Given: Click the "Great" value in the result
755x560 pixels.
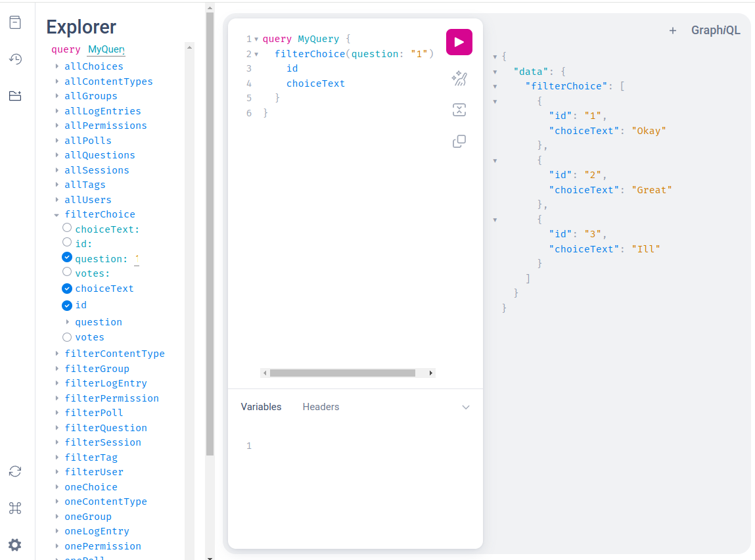Looking at the screenshot, I should (651, 190).
